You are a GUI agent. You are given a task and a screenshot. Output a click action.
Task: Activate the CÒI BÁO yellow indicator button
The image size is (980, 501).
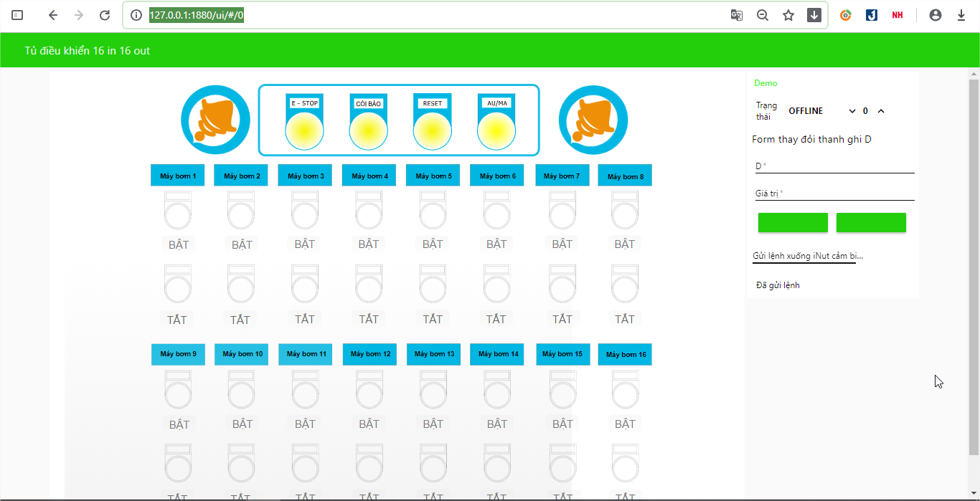[x=369, y=131]
